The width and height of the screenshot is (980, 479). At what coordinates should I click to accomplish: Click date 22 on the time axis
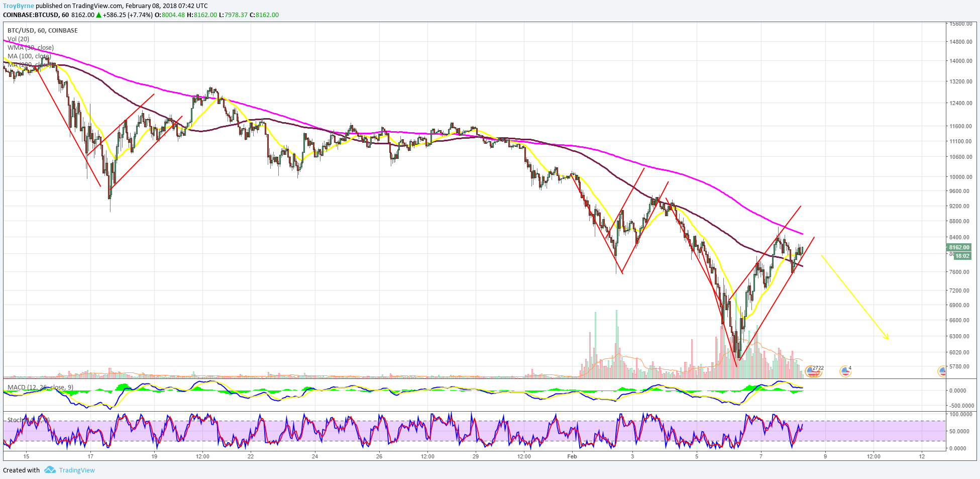(x=251, y=456)
